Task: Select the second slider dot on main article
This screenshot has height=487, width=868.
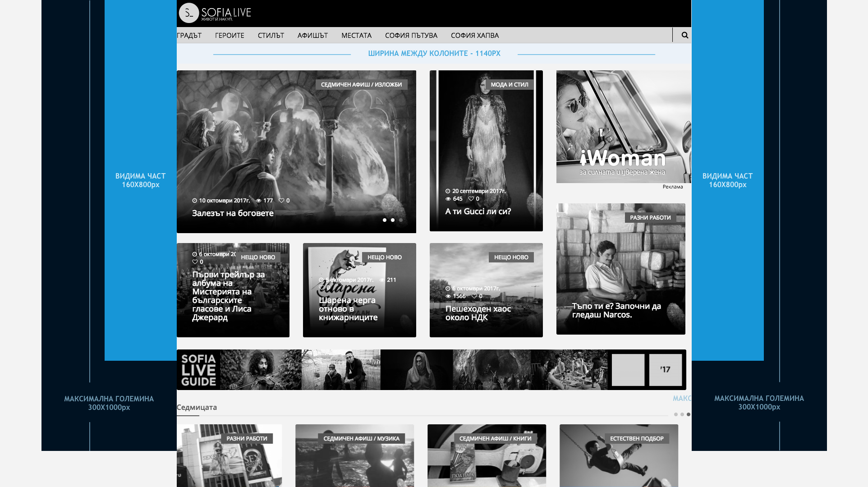Action: [x=393, y=220]
